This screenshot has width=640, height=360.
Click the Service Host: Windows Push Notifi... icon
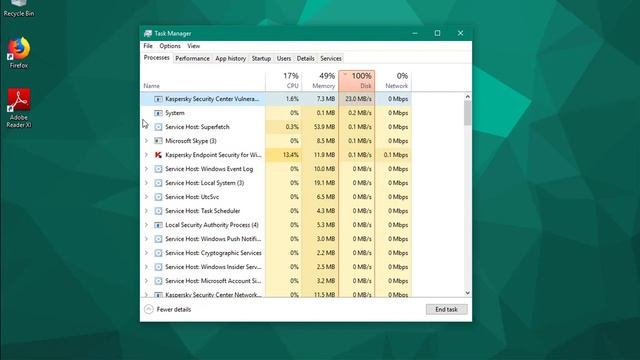pos(158,239)
